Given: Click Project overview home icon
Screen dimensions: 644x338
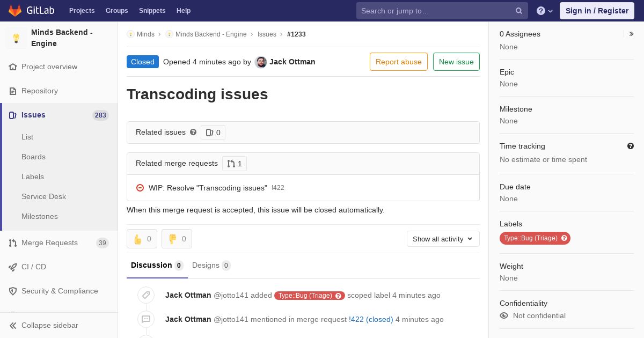Looking at the screenshot, I should coord(13,67).
